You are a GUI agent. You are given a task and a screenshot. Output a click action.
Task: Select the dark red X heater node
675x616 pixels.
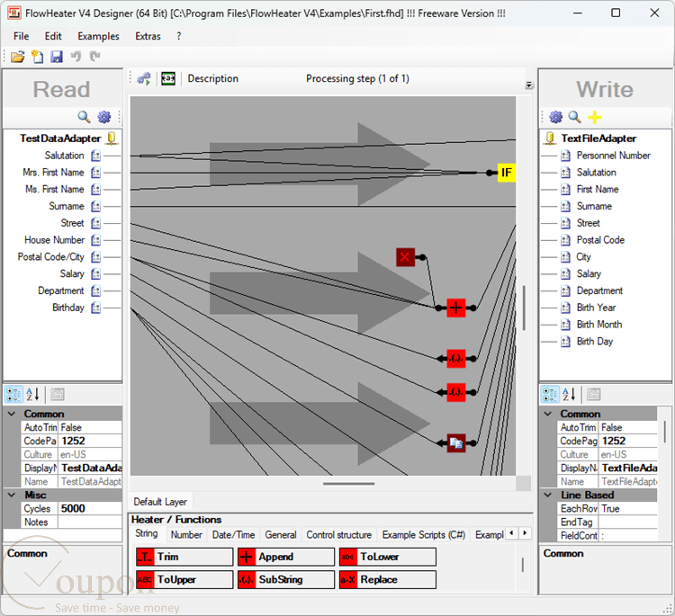[x=406, y=257]
